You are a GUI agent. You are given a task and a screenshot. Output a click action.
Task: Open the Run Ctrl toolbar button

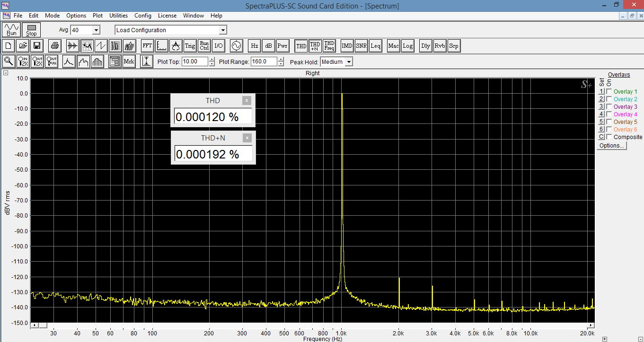point(204,46)
